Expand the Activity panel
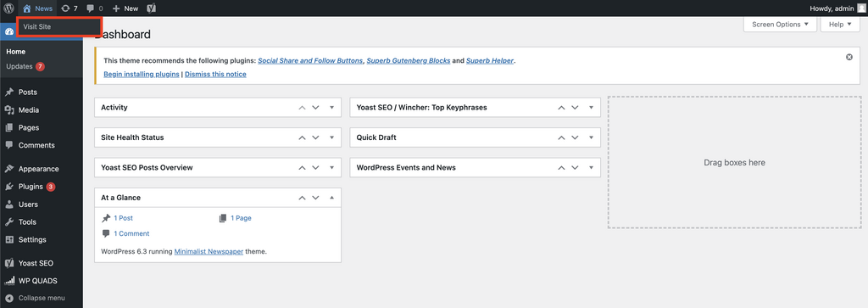868x308 pixels. [x=331, y=108]
